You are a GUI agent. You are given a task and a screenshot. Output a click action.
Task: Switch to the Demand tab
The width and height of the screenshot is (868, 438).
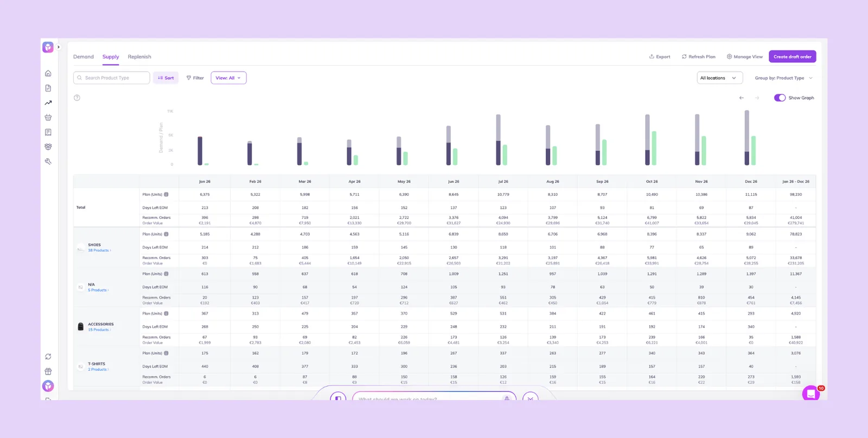pos(84,57)
